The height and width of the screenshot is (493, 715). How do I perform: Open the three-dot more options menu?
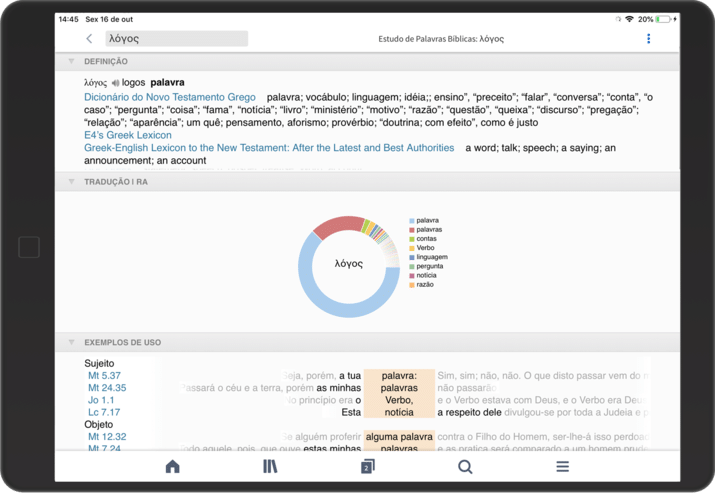(648, 39)
